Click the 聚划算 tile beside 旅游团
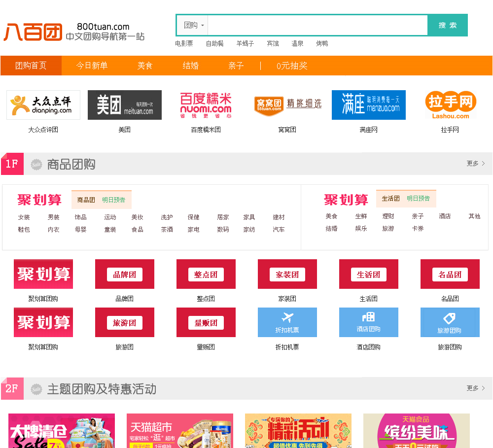 (43, 322)
